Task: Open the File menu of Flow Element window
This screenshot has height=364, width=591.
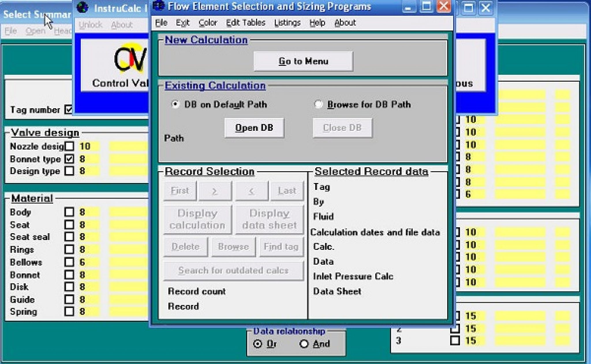Action: coord(160,22)
